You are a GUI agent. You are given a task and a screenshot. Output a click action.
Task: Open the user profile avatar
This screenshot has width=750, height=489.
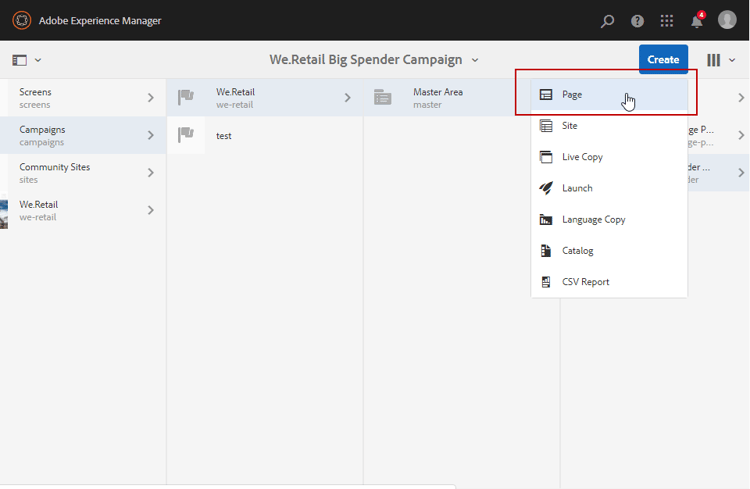pyautogui.click(x=727, y=20)
